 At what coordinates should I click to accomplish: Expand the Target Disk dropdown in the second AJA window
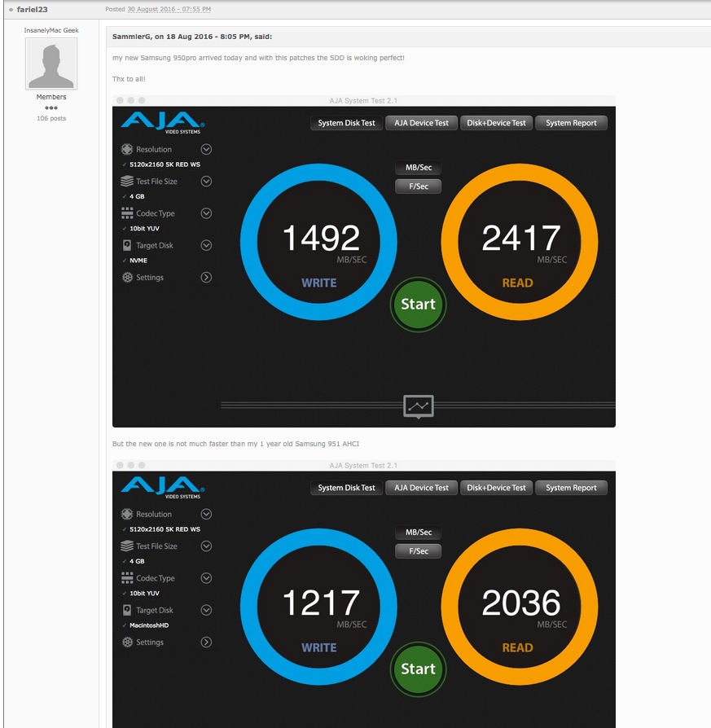206,610
